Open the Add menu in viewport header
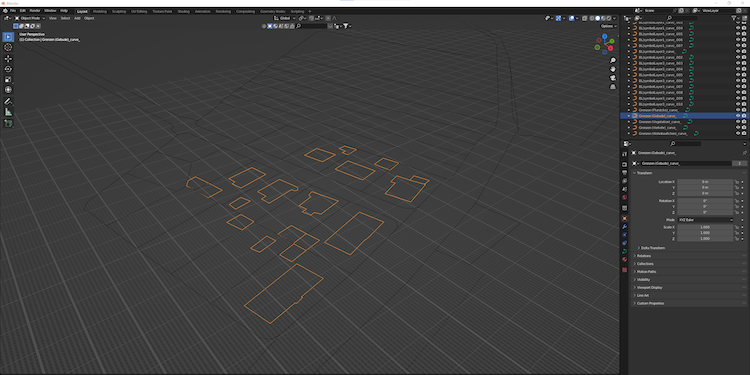Image resolution: width=750 pixels, height=375 pixels. pyautogui.click(x=77, y=18)
